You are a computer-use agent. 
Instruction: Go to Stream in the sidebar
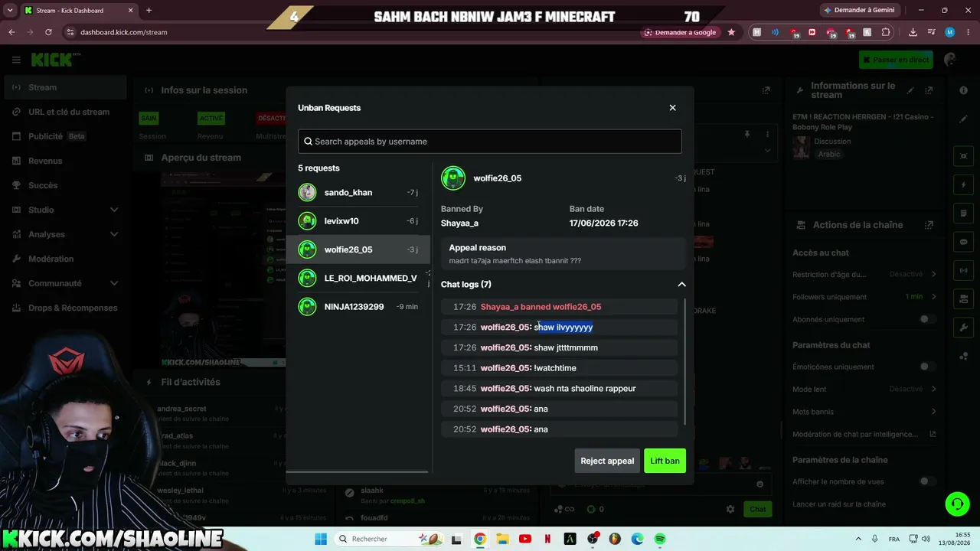(x=64, y=87)
